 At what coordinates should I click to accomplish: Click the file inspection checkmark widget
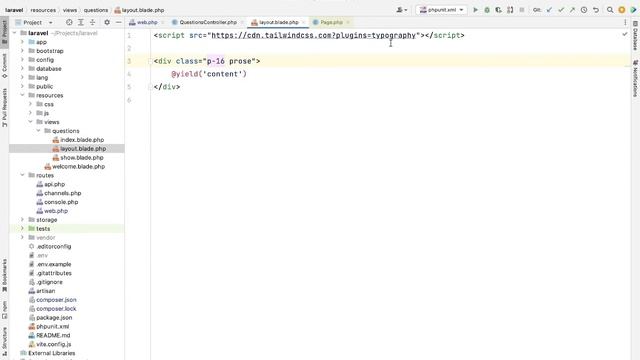pyautogui.click(x=624, y=35)
